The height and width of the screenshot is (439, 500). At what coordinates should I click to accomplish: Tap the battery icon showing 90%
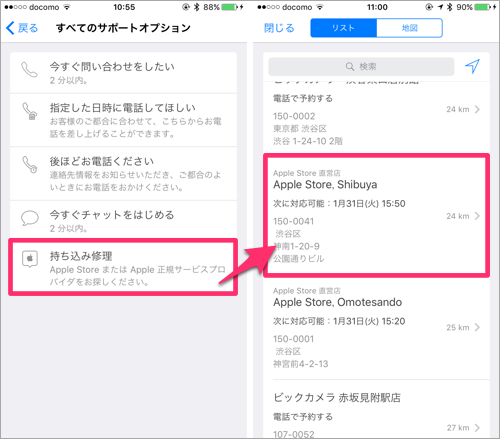482,7
